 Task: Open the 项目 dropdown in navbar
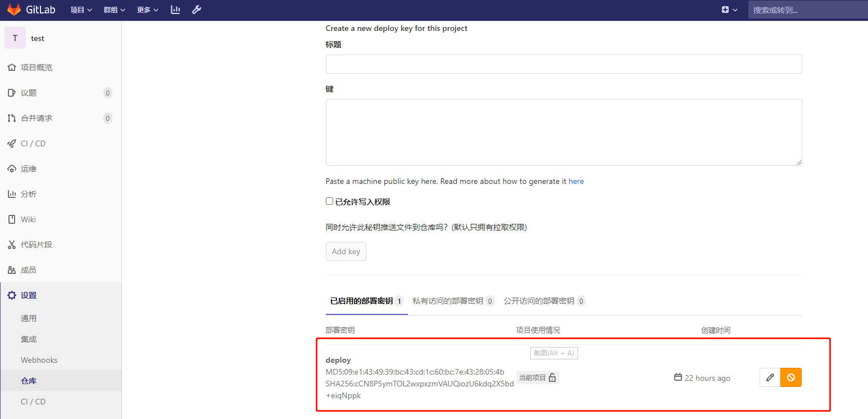tap(81, 10)
